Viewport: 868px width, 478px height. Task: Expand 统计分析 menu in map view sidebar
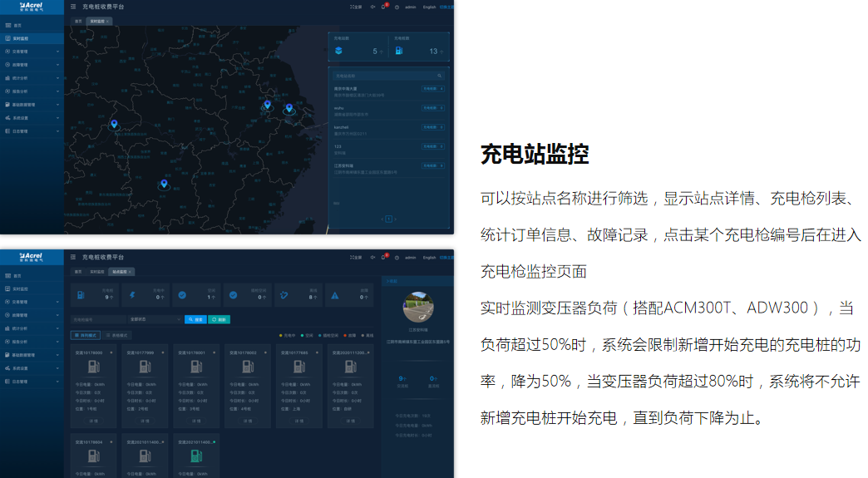(x=32, y=78)
